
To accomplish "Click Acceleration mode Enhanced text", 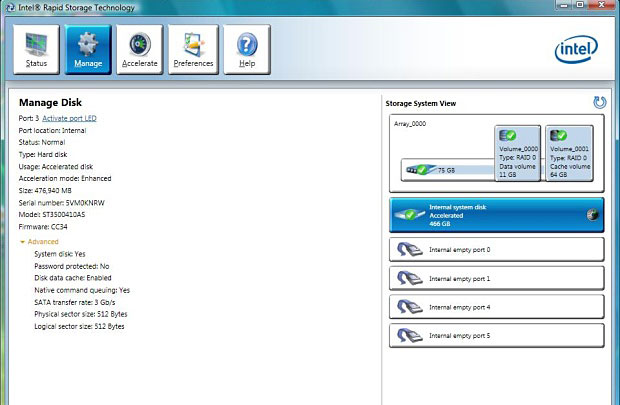I will pyautogui.click(x=65, y=178).
